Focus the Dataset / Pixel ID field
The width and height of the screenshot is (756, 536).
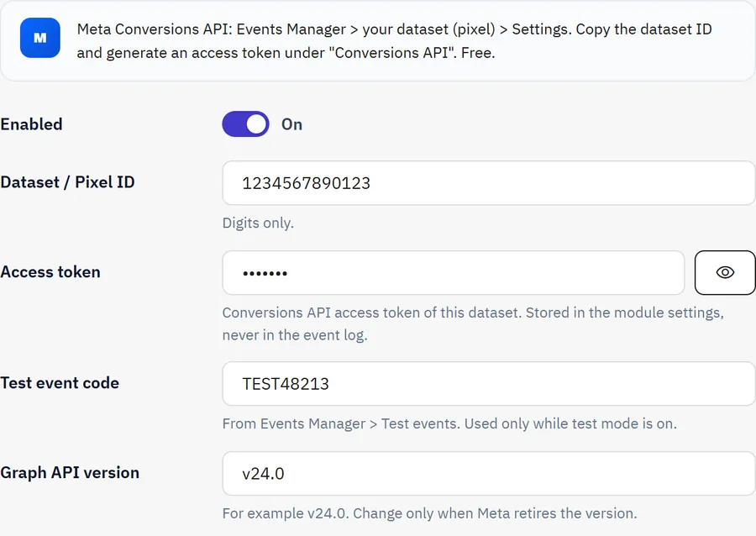coord(488,183)
